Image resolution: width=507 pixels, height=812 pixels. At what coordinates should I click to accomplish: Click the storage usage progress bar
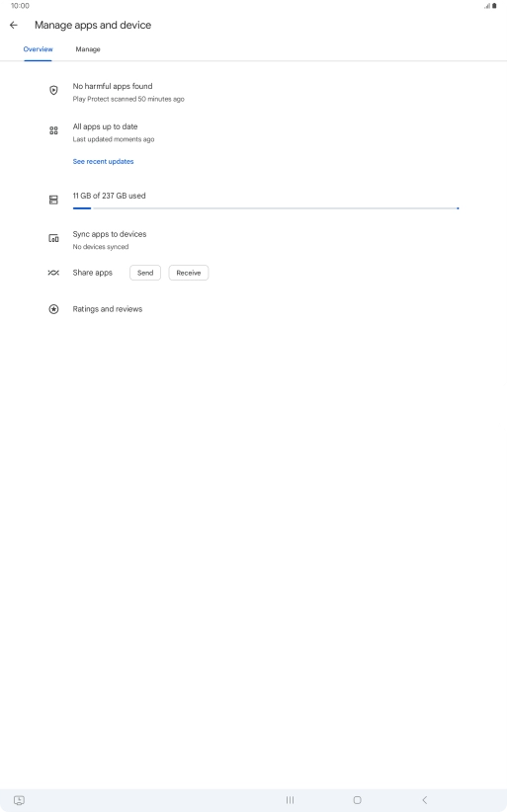pyautogui.click(x=266, y=208)
